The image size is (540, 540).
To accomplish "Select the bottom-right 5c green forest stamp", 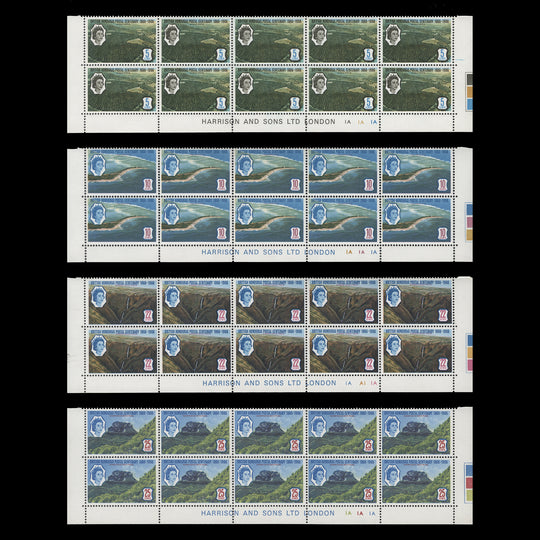I will tap(417, 89).
